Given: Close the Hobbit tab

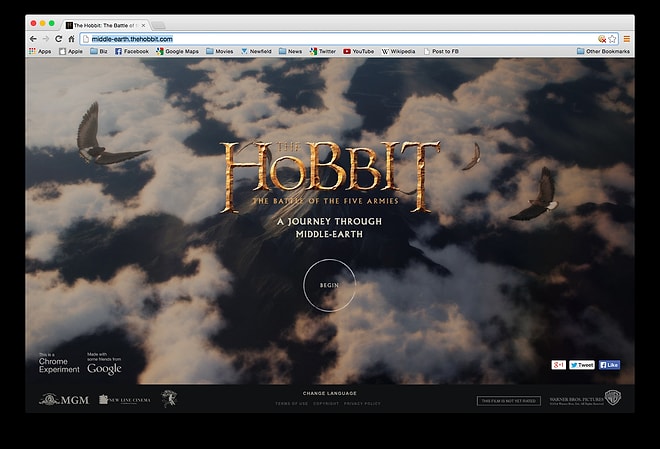Looking at the screenshot, I should click(x=143, y=25).
